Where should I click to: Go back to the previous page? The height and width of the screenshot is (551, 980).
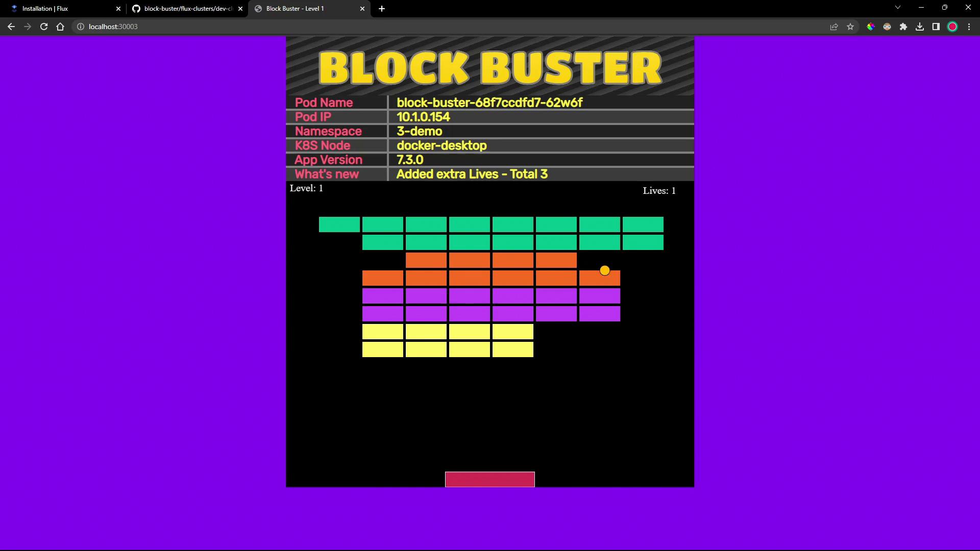[11, 27]
